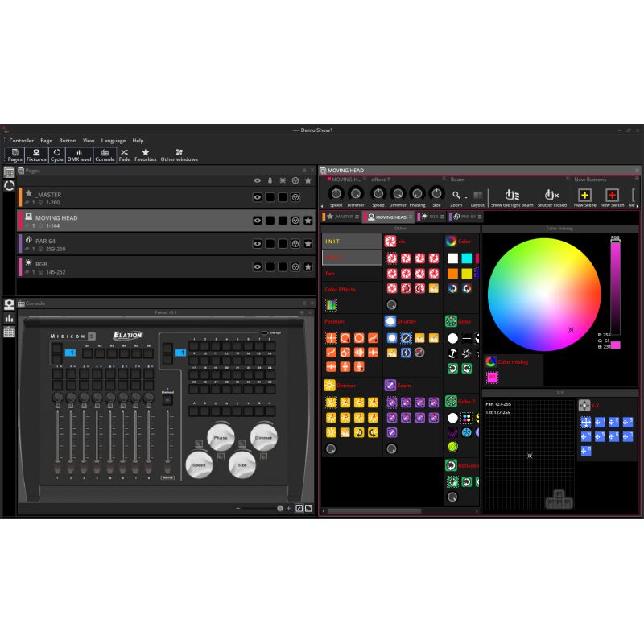Image resolution: width=644 pixels, height=644 pixels.
Task: Open the Fixtures panel from the toolbar
Action: pos(36,155)
